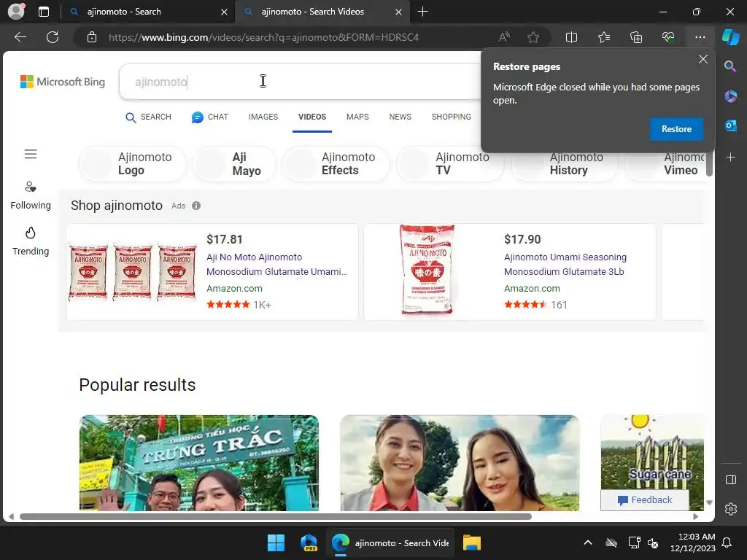Open the Outlook sidebar icon
This screenshot has height=560, width=747.
730,125
